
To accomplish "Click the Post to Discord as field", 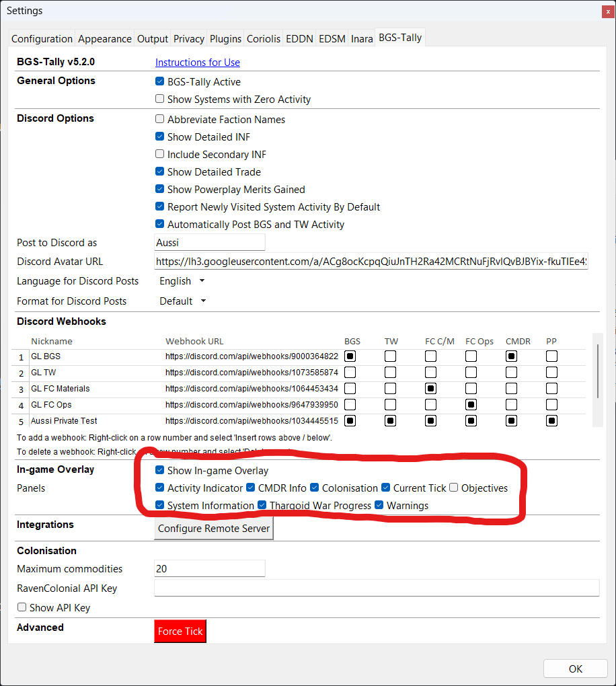I will pyautogui.click(x=210, y=242).
